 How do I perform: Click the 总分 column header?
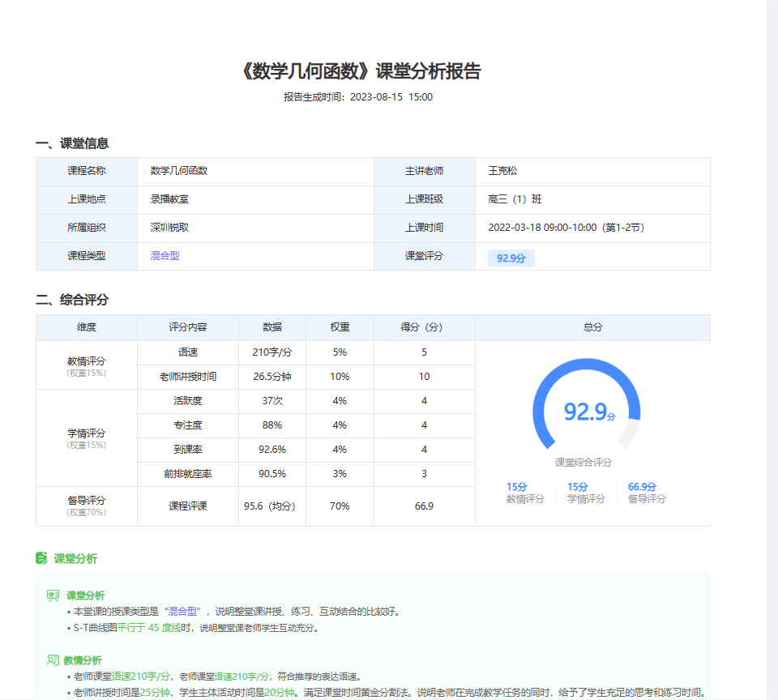point(592,327)
